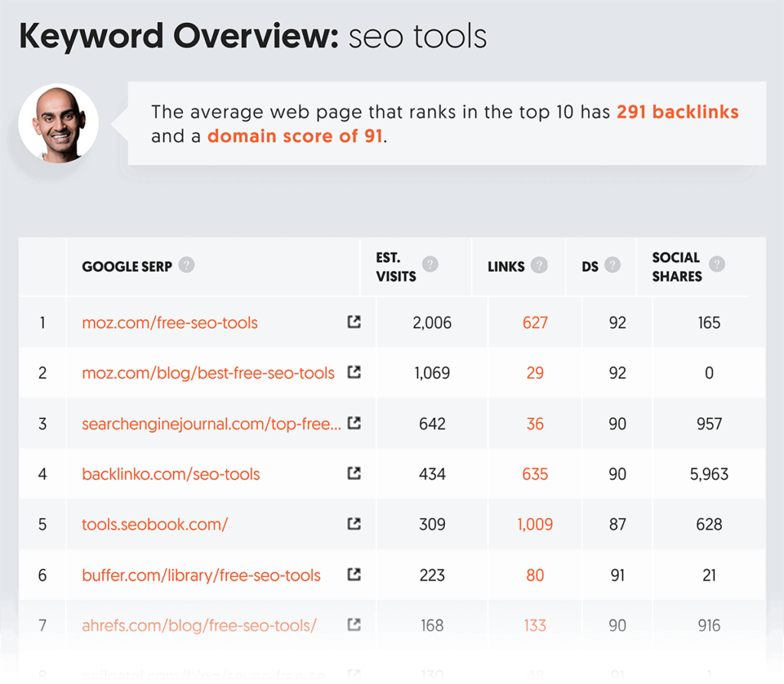Open the buffer.com/library/free-seo-tools link
Viewport: 784px width, 684px height.
[201, 575]
